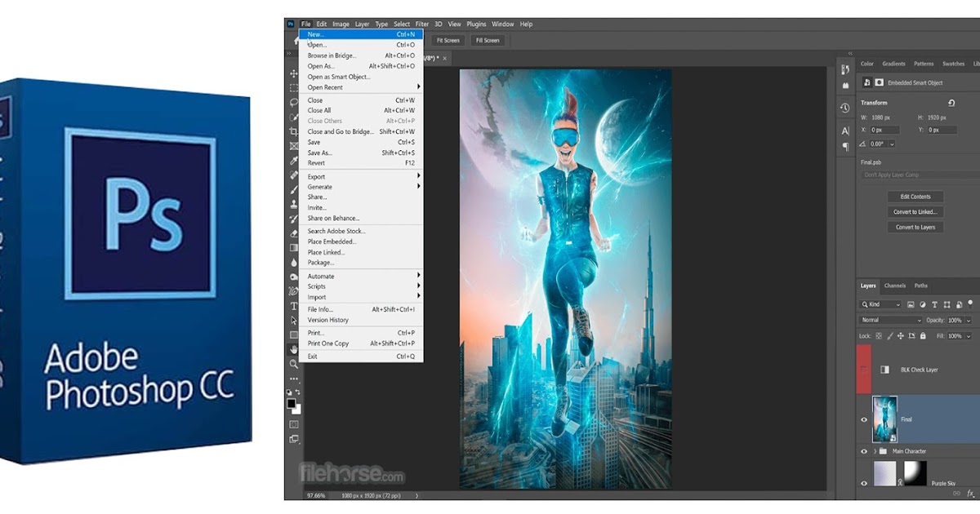The image size is (980, 514).
Task: Choose Save As... from File menu
Action: click(360, 153)
